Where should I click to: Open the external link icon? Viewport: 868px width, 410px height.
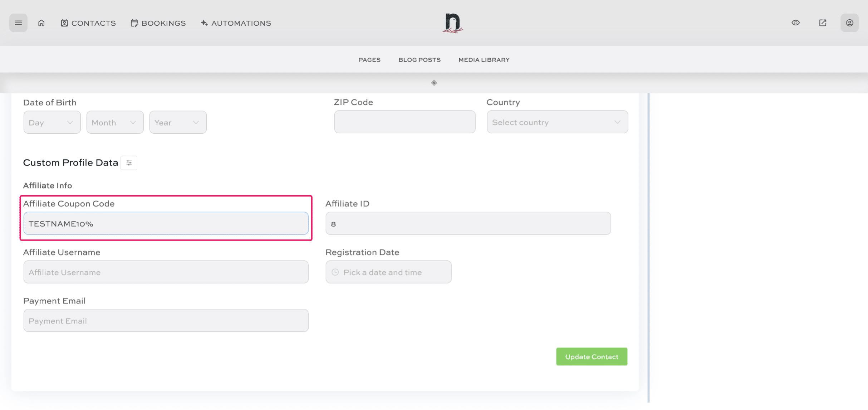point(823,23)
